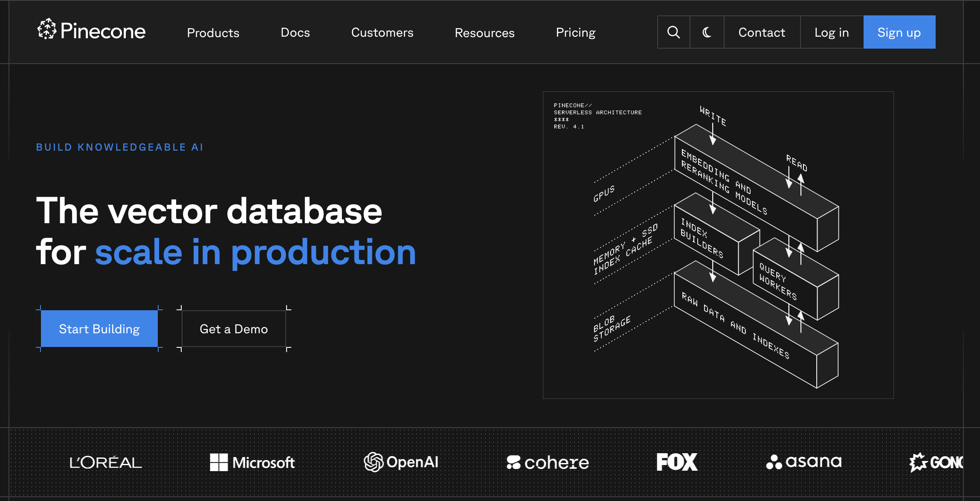Click the L'Oréal customer logo
Screen dimensions: 980x501
[105, 463]
